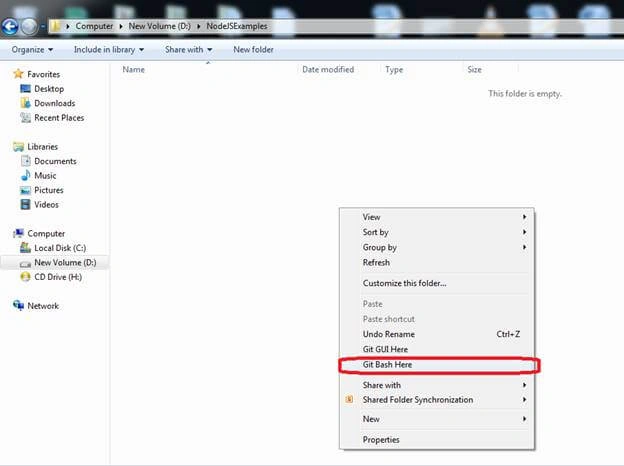Choose Customize this folder... menu entry

(437, 283)
